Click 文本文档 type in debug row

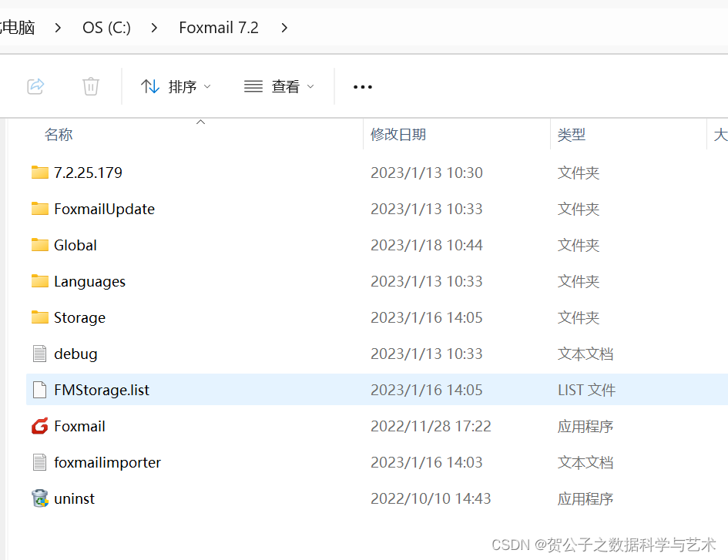pyautogui.click(x=585, y=354)
